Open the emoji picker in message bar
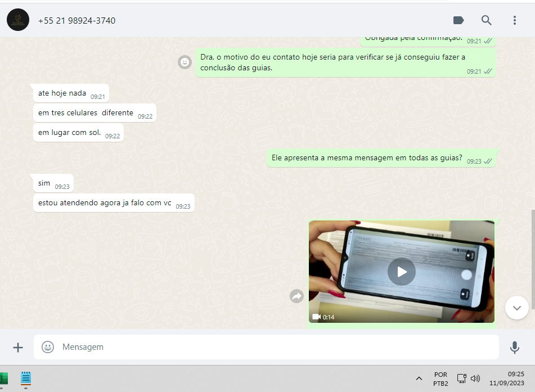The width and height of the screenshot is (535, 392). tap(48, 347)
